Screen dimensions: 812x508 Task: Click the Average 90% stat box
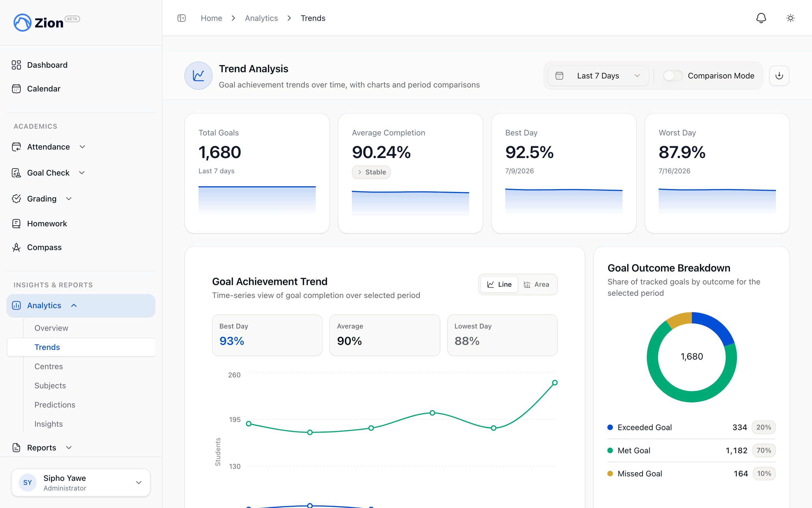385,335
